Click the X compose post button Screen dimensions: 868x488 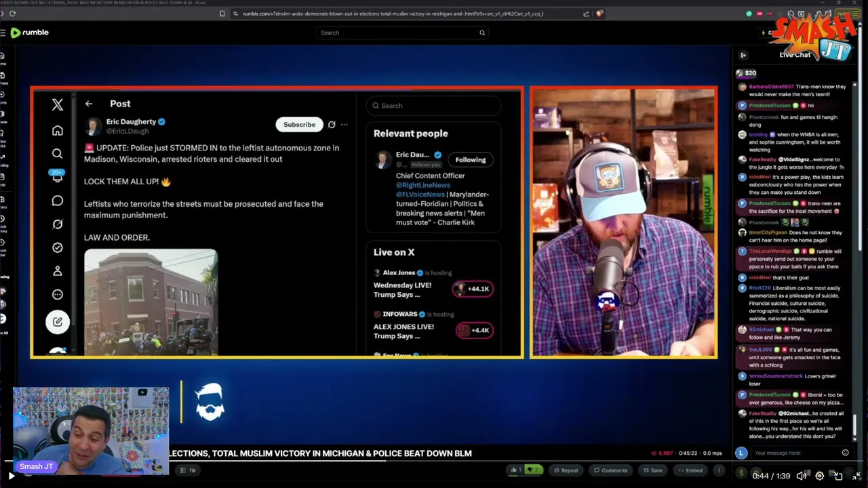pyautogui.click(x=58, y=322)
